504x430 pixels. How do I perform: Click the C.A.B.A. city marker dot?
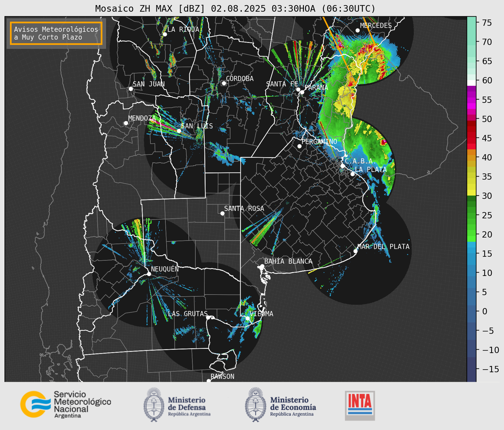pyautogui.click(x=343, y=166)
